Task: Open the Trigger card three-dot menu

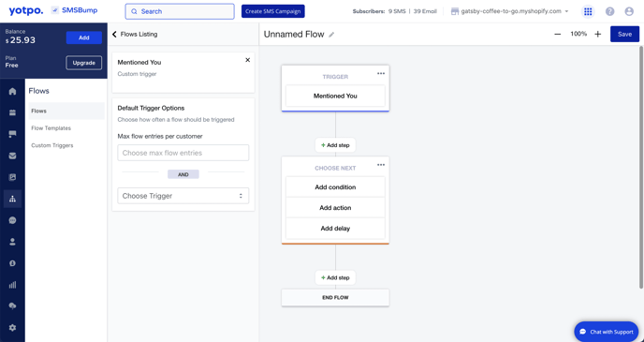Action: (x=381, y=74)
